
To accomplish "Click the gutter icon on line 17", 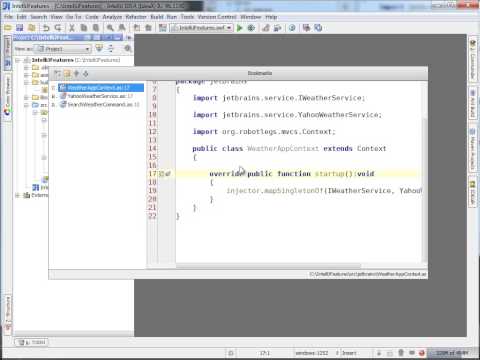I will point(165,174).
